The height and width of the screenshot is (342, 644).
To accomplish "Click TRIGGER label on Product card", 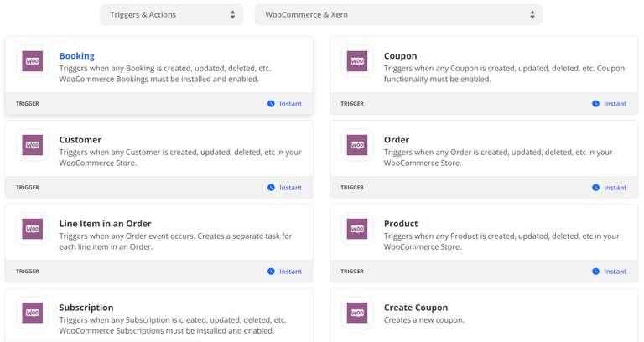I will [x=352, y=271].
